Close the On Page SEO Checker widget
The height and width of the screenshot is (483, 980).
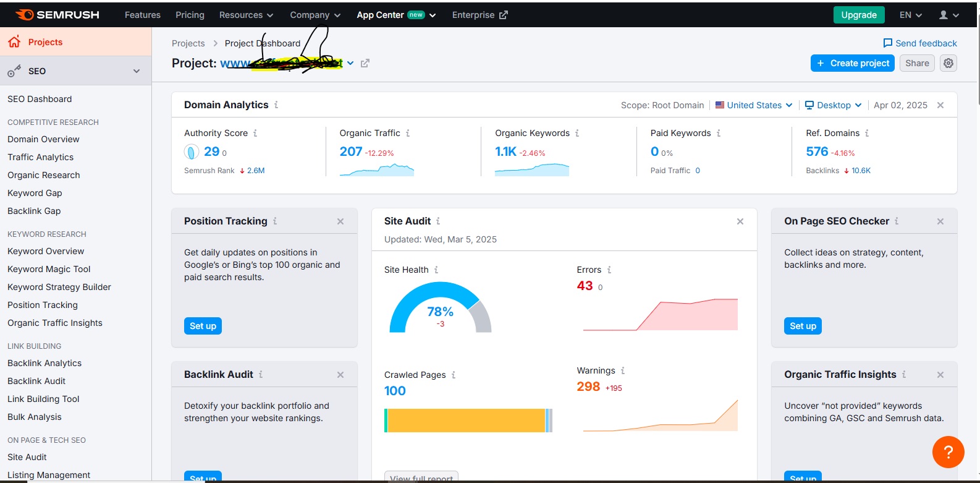[940, 221]
